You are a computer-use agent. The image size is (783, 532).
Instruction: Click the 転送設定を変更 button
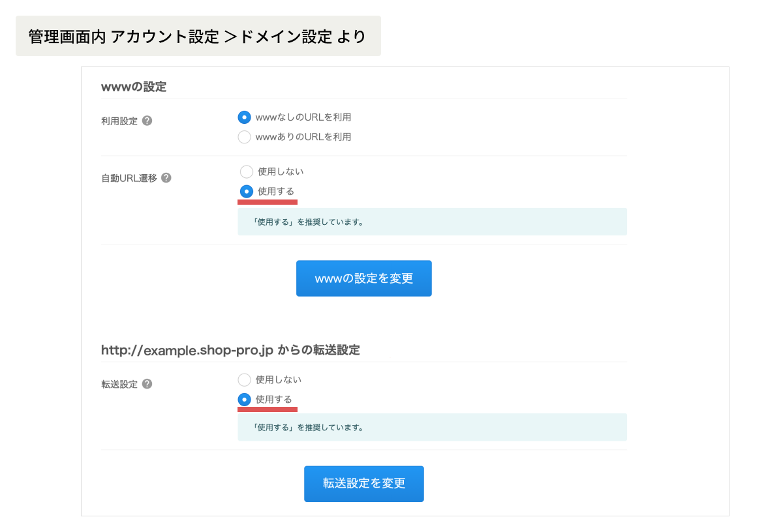(363, 484)
